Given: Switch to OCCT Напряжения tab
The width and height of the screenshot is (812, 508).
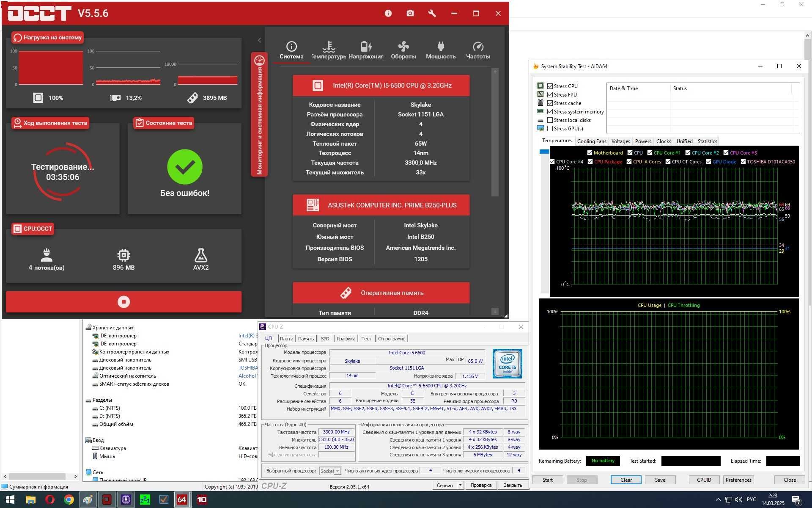Looking at the screenshot, I should pyautogui.click(x=366, y=50).
